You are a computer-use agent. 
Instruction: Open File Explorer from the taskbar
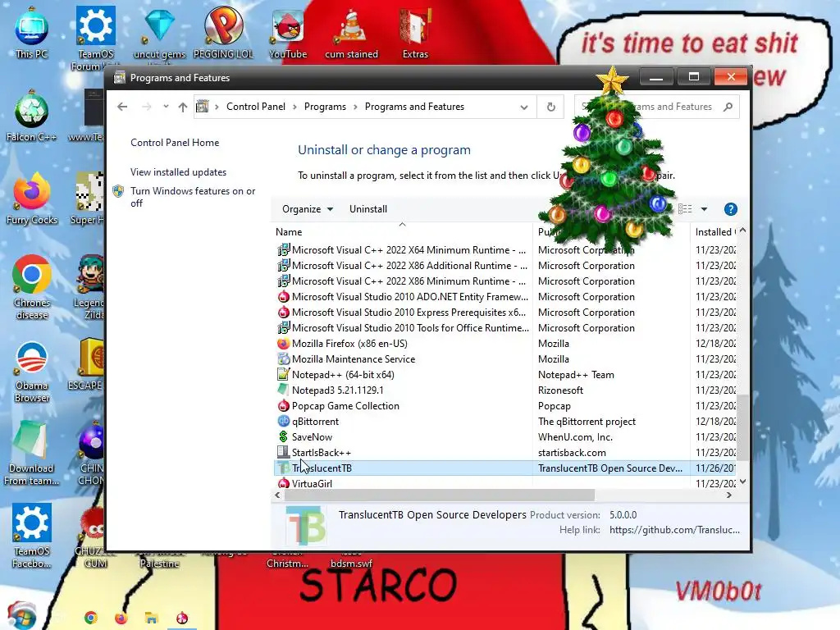(x=152, y=618)
